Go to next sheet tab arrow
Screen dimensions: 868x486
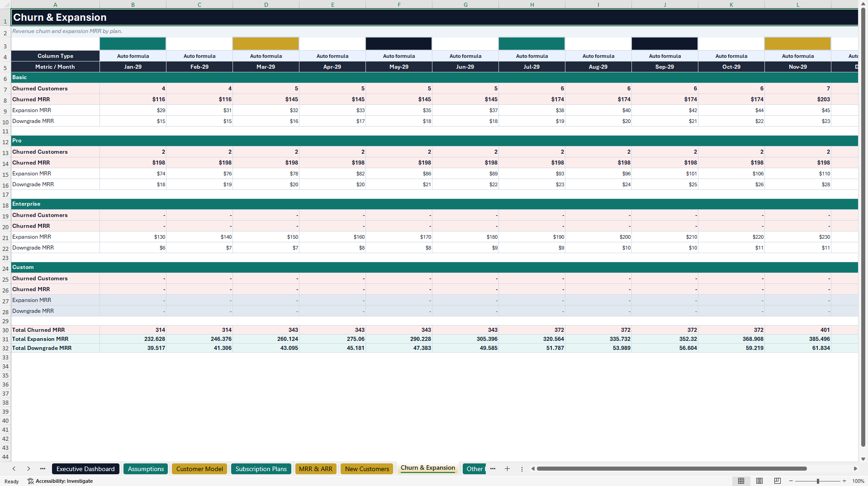tap(28, 469)
